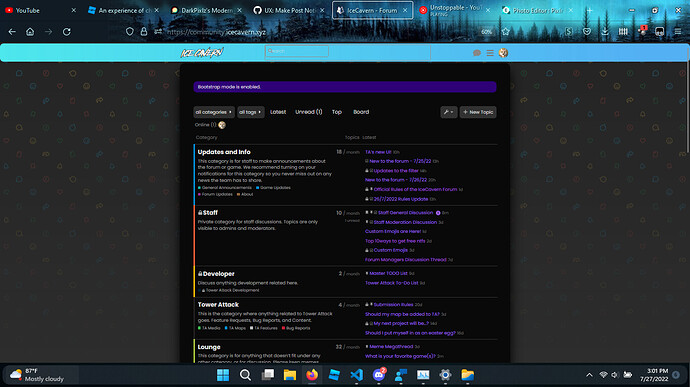690x387 pixels.
Task: Switch to the Photo Editor tab
Action: pyautogui.click(x=538, y=10)
